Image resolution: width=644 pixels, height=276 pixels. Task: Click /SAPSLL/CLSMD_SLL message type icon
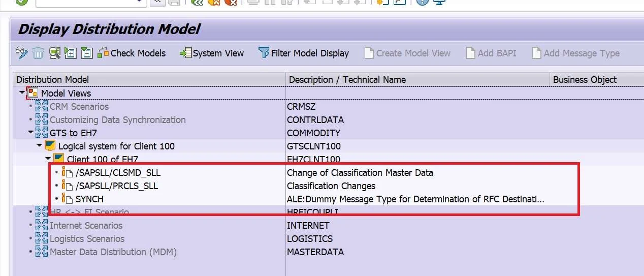tap(67, 172)
